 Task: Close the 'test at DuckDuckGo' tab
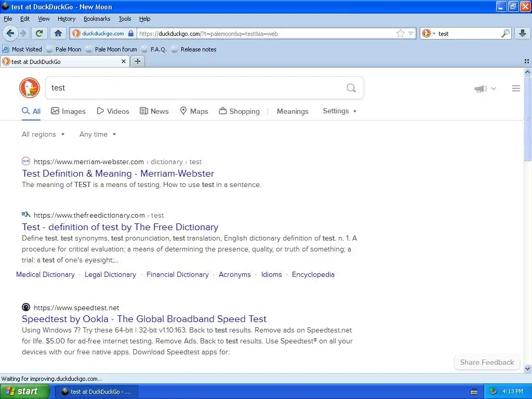click(124, 61)
